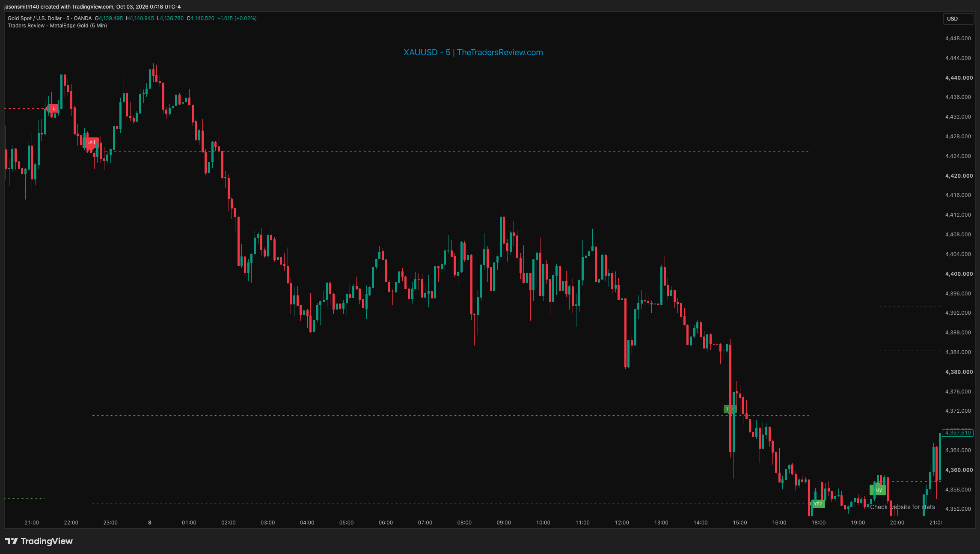Click the open value O4,139.495 in legend
This screenshot has width=980, height=554.
109,18
